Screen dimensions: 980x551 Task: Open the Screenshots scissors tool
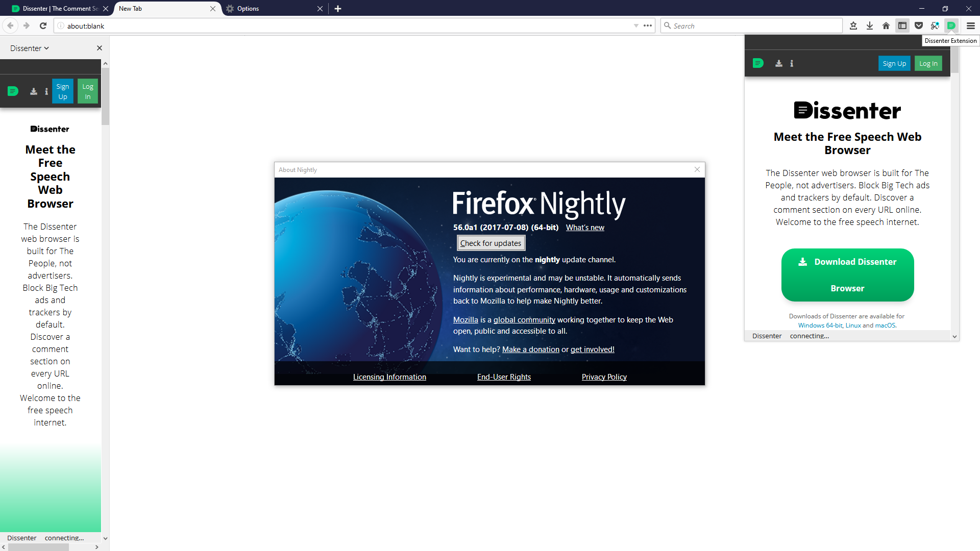point(935,26)
